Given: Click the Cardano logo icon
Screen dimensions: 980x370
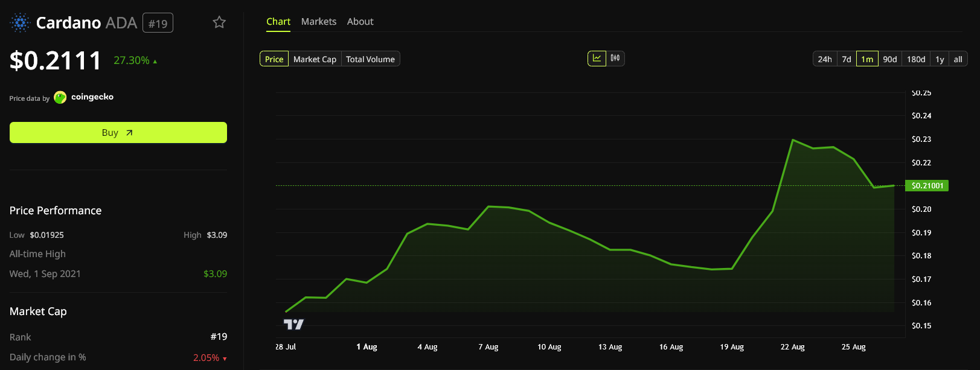Looking at the screenshot, I should pyautogui.click(x=20, y=23).
